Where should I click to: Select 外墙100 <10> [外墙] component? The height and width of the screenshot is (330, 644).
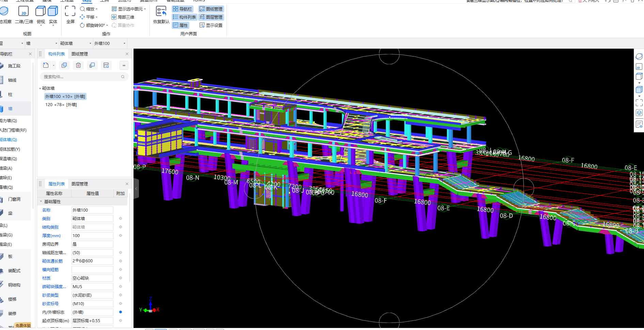tap(65, 97)
